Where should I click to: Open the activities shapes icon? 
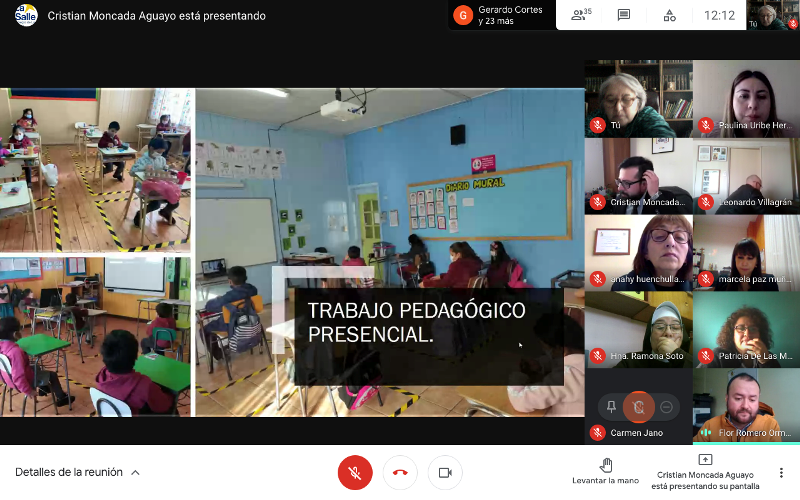coord(669,15)
